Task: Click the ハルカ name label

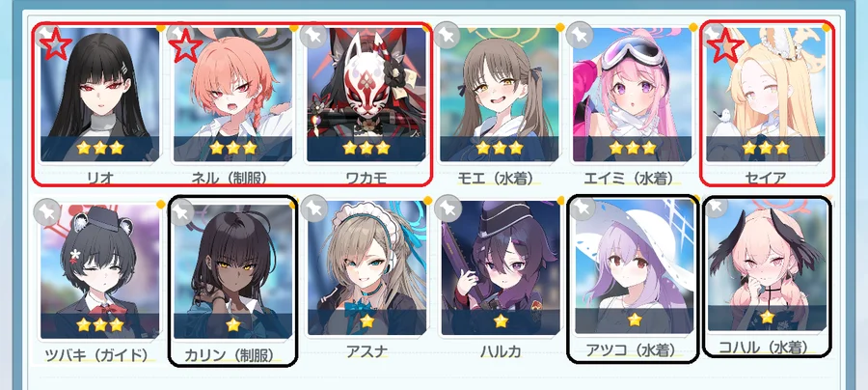Action: (501, 350)
